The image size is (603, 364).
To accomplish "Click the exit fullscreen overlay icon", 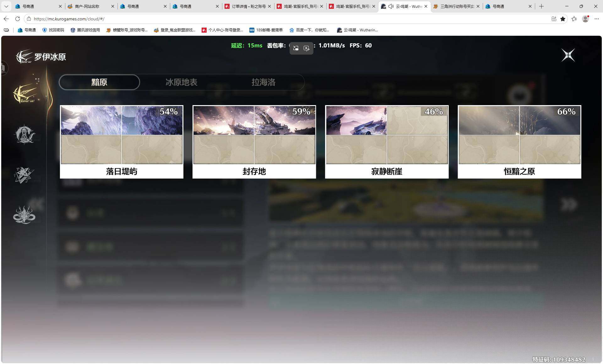I will pos(296,48).
